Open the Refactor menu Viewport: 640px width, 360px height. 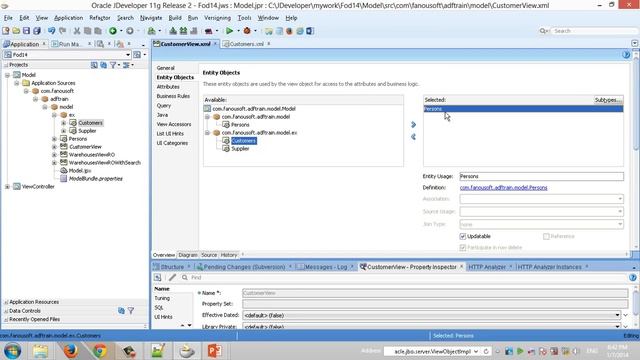pyautogui.click(x=100, y=18)
